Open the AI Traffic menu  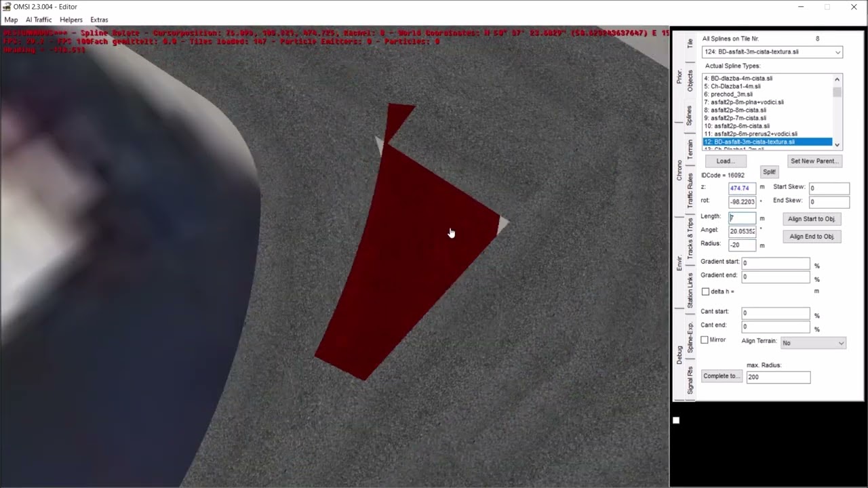pyautogui.click(x=39, y=20)
